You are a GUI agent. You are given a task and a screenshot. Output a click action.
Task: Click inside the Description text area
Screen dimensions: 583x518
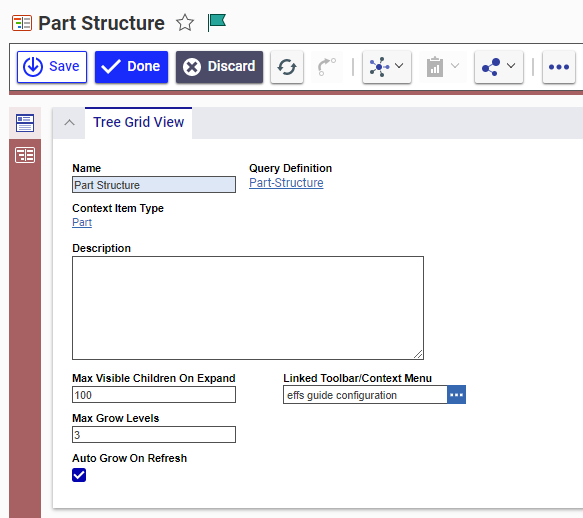tap(248, 308)
